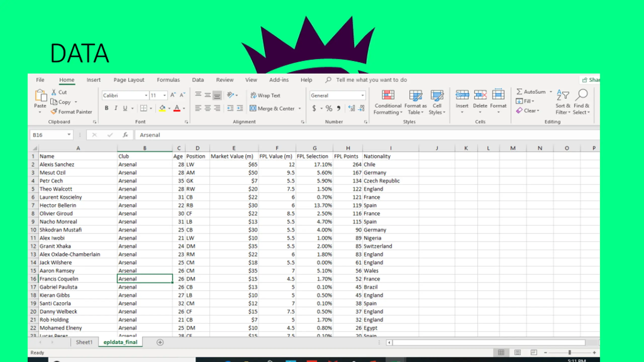Click the Tell me search field

pos(371,80)
